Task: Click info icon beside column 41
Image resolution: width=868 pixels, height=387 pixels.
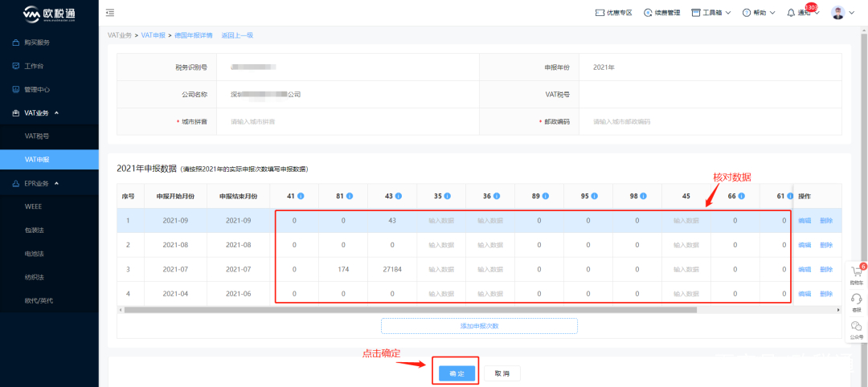Action: tap(301, 196)
